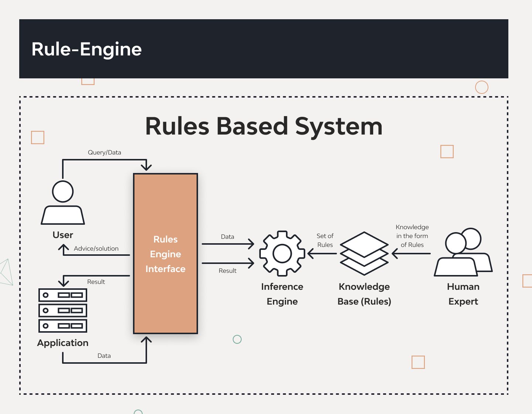532x414 pixels.
Task: Click the Data label toward Inference Engine
Action: tap(228, 237)
